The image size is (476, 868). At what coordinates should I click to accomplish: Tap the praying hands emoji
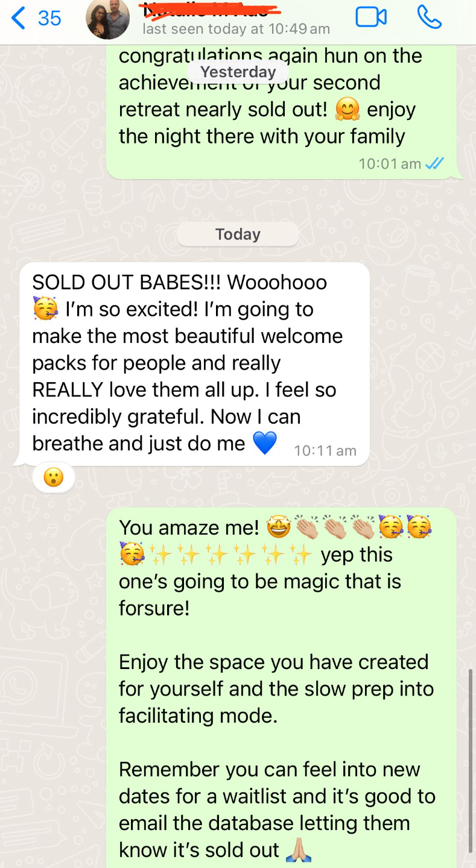coord(297,850)
